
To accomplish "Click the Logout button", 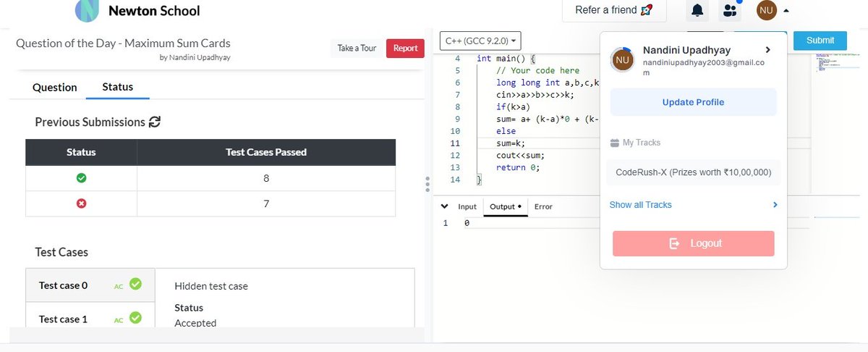I will 694,243.
